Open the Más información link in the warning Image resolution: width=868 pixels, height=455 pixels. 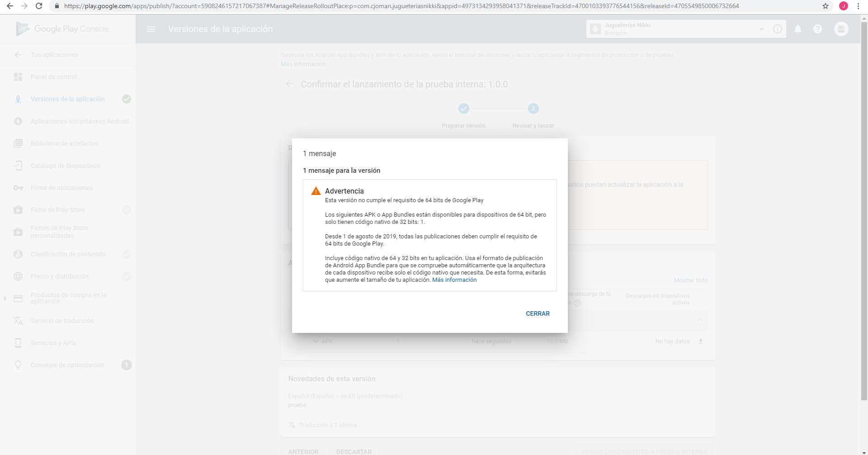454,280
